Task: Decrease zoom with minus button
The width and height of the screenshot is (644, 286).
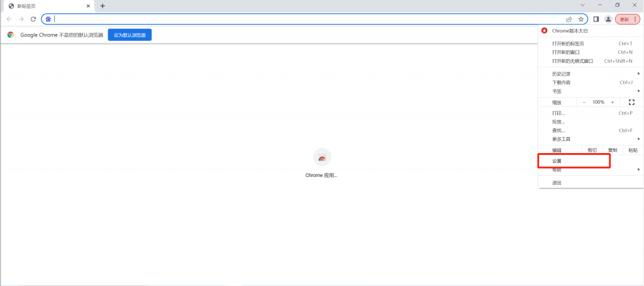Action: pyautogui.click(x=584, y=102)
